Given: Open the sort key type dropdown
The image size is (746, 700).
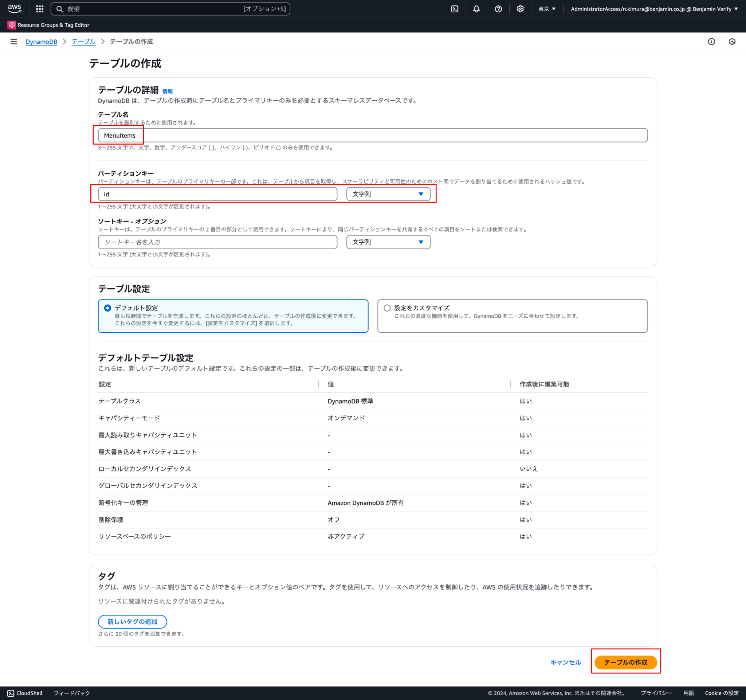Looking at the screenshot, I should tap(388, 242).
